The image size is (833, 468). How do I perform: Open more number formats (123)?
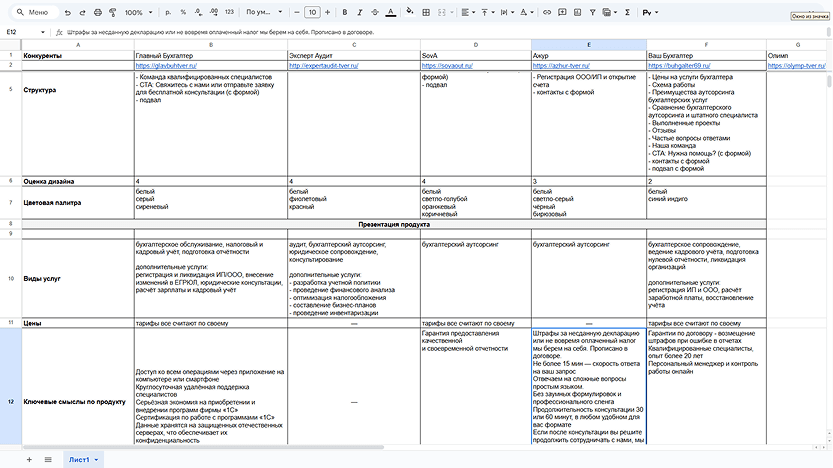pos(229,12)
